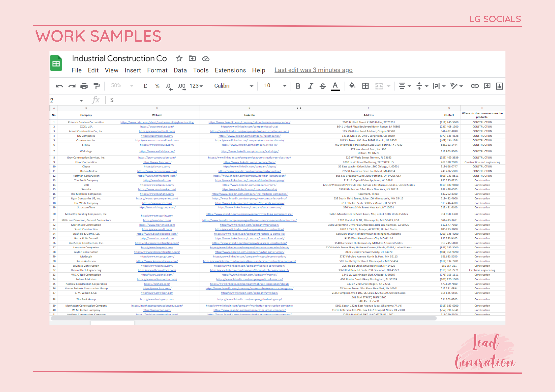This screenshot has height=392, width=555.
Task: Open the Data menu
Action: coord(180,70)
